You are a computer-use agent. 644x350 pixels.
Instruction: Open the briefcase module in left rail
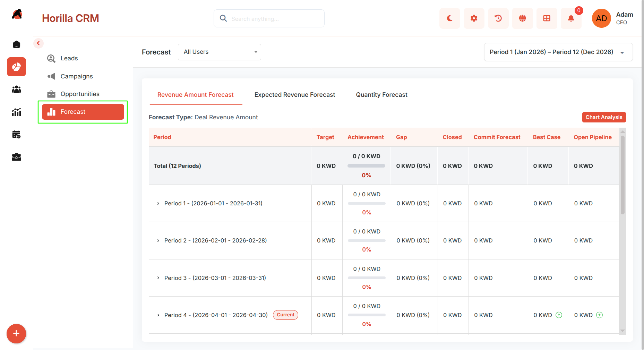pyautogui.click(x=16, y=157)
